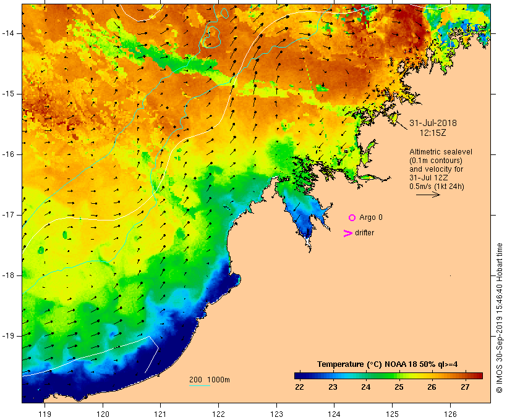Click the colorbar tick label 26

[x=432, y=387]
